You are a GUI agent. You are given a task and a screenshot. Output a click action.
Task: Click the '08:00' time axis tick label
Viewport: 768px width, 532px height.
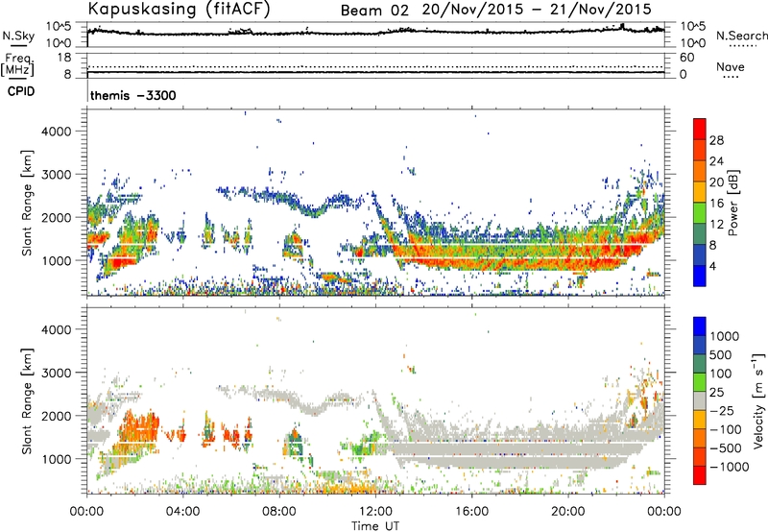pos(279,512)
